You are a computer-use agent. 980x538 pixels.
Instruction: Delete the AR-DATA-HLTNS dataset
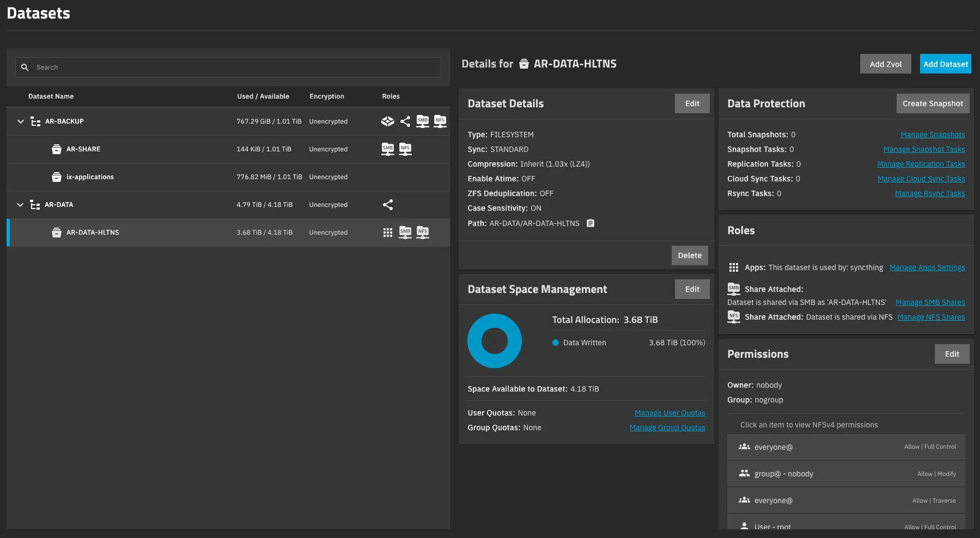click(689, 255)
